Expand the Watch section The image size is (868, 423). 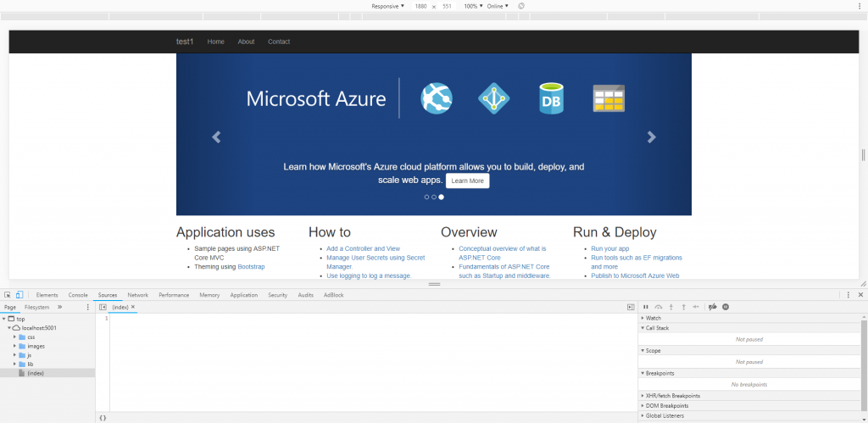pyautogui.click(x=751, y=319)
